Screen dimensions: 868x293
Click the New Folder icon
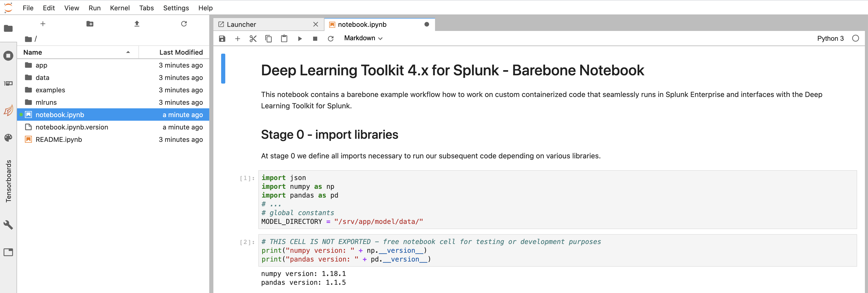click(90, 24)
